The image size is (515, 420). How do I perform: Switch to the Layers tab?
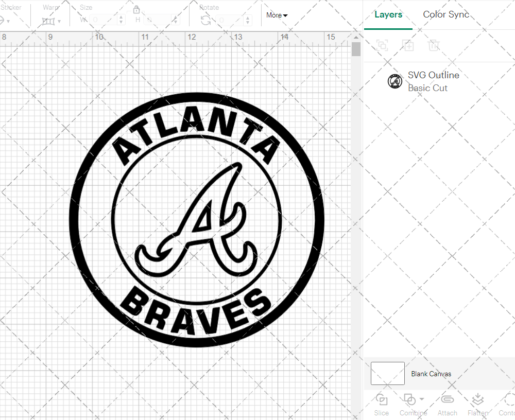[x=388, y=14]
